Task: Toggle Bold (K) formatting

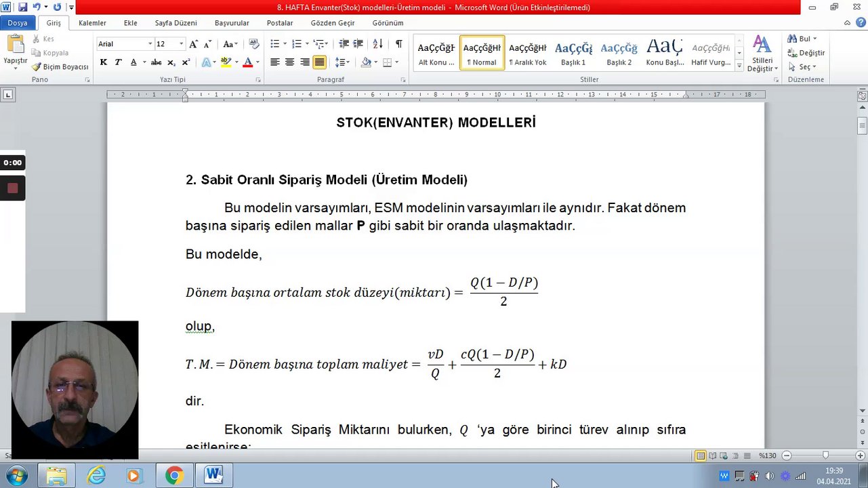Action: point(104,62)
